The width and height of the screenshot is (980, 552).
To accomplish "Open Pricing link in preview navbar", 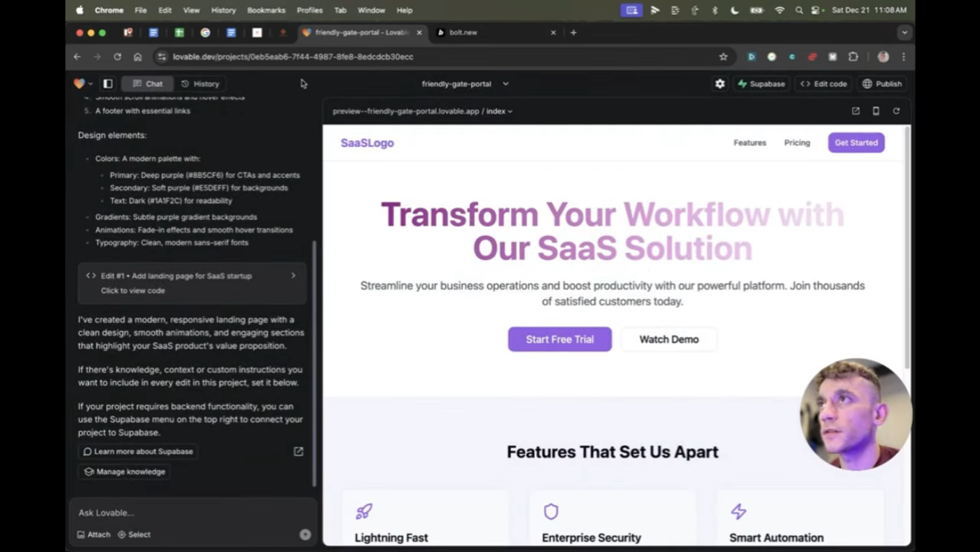I will tap(797, 143).
